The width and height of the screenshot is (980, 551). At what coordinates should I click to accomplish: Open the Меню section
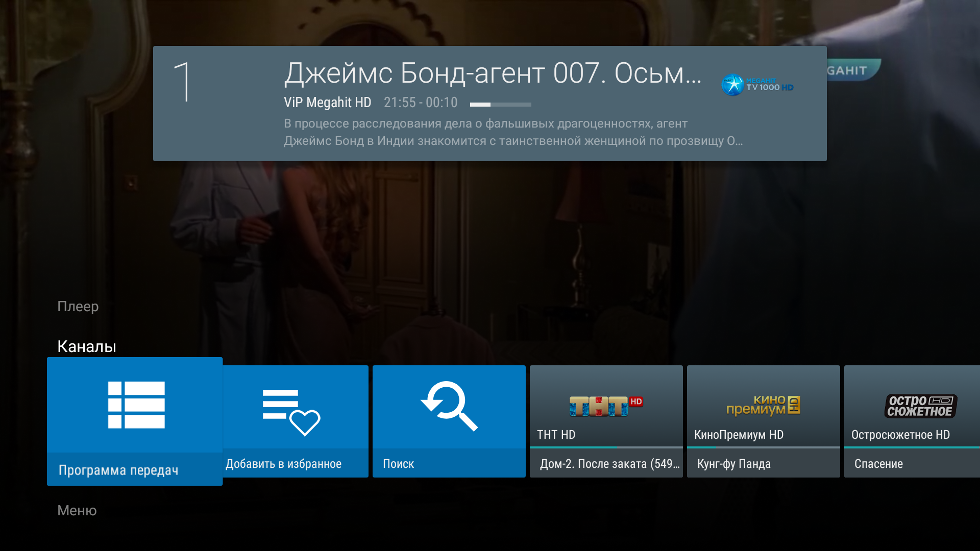(77, 510)
